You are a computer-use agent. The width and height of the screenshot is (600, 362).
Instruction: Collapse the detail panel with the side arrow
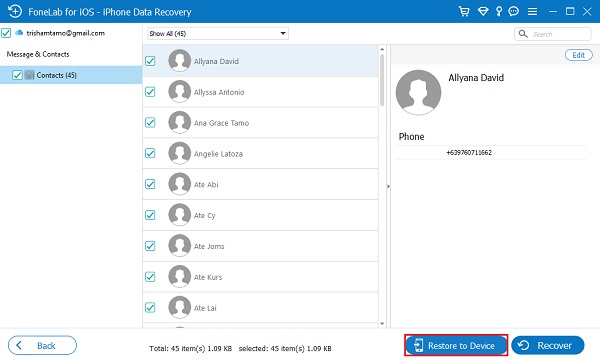click(388, 186)
